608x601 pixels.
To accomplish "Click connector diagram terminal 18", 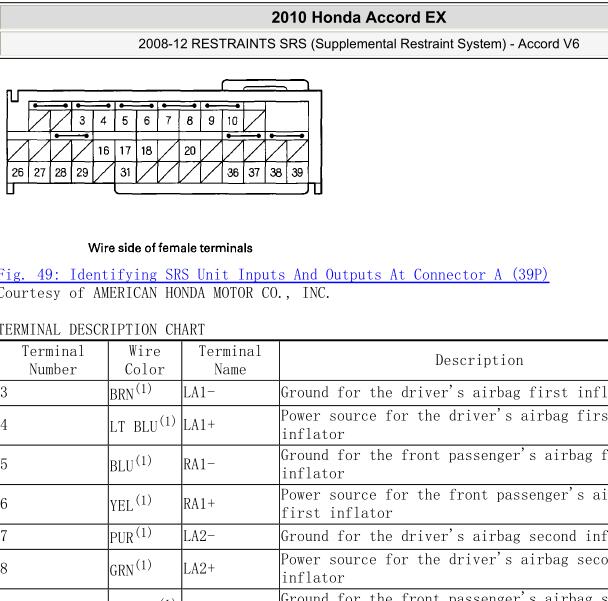I will (147, 150).
